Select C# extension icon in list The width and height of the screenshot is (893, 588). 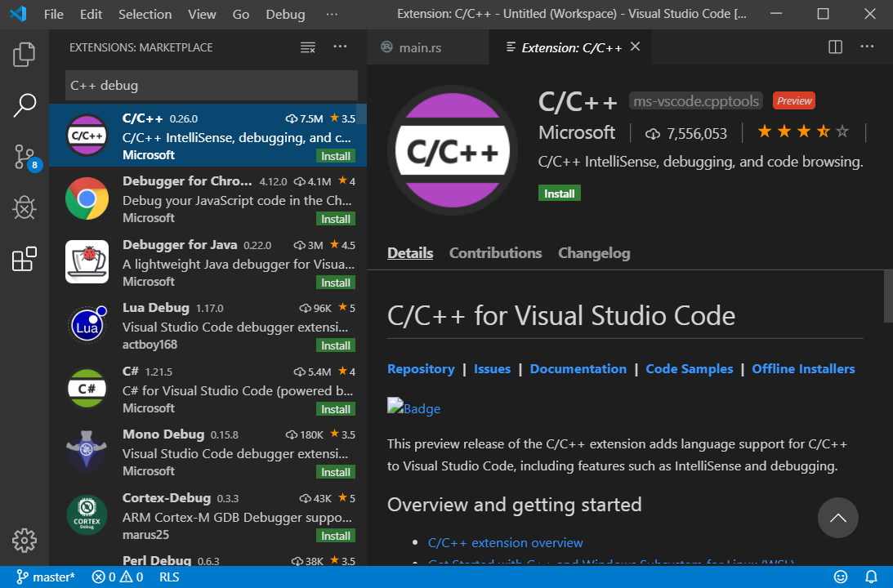click(x=87, y=388)
